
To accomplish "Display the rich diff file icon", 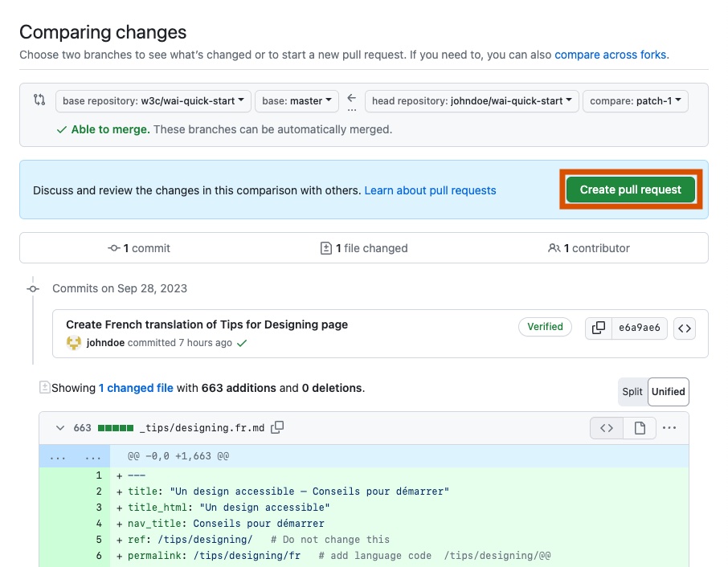I will 639,428.
